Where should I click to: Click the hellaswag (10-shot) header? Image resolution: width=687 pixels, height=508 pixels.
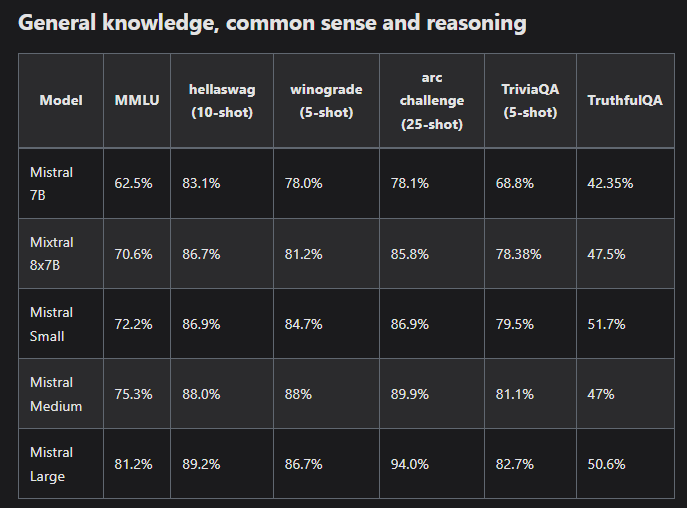point(222,101)
